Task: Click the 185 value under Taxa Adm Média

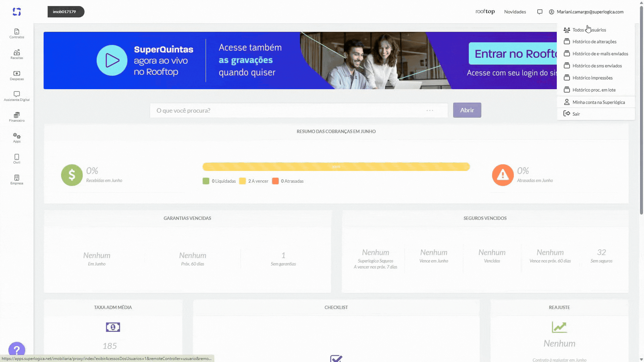Action: pos(110,346)
